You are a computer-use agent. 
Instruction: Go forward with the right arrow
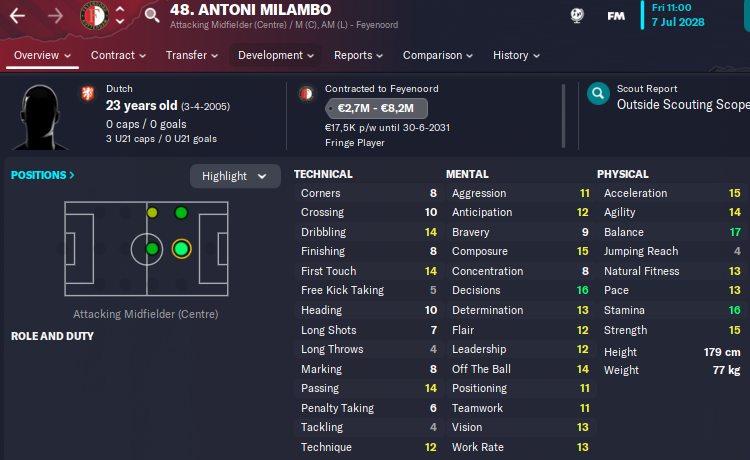click(x=55, y=16)
